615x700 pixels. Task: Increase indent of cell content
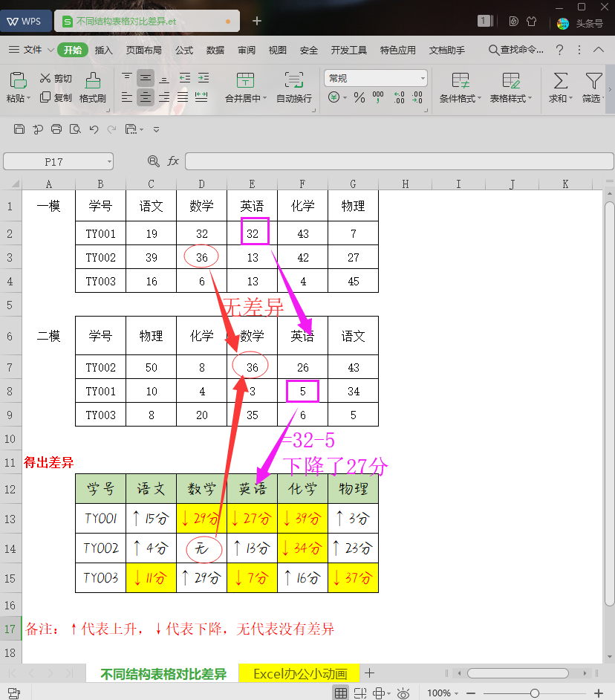coord(204,78)
